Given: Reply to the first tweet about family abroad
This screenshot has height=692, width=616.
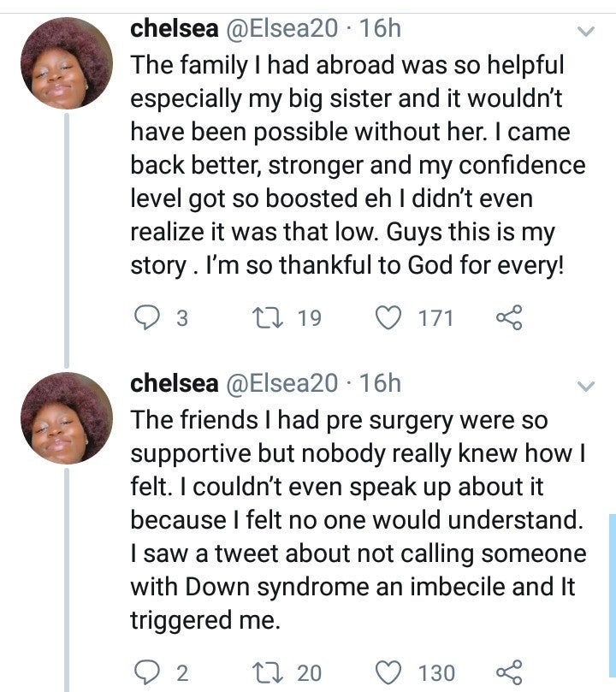Looking at the screenshot, I should point(148,319).
